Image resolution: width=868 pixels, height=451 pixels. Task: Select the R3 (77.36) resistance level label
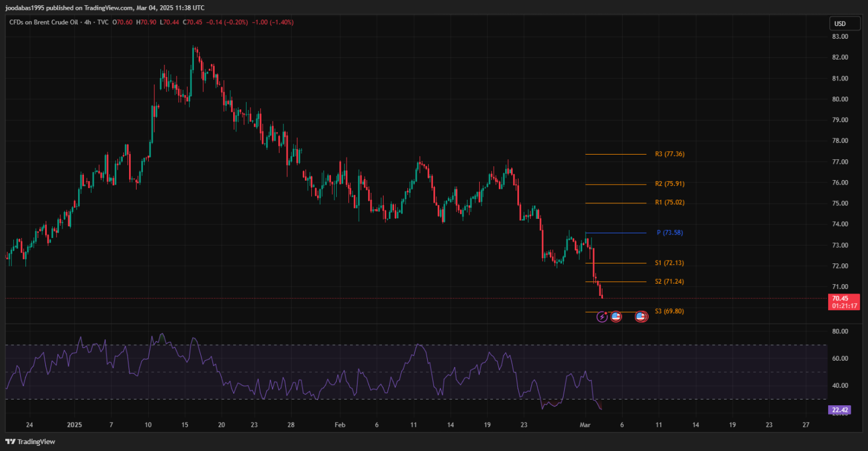point(670,154)
